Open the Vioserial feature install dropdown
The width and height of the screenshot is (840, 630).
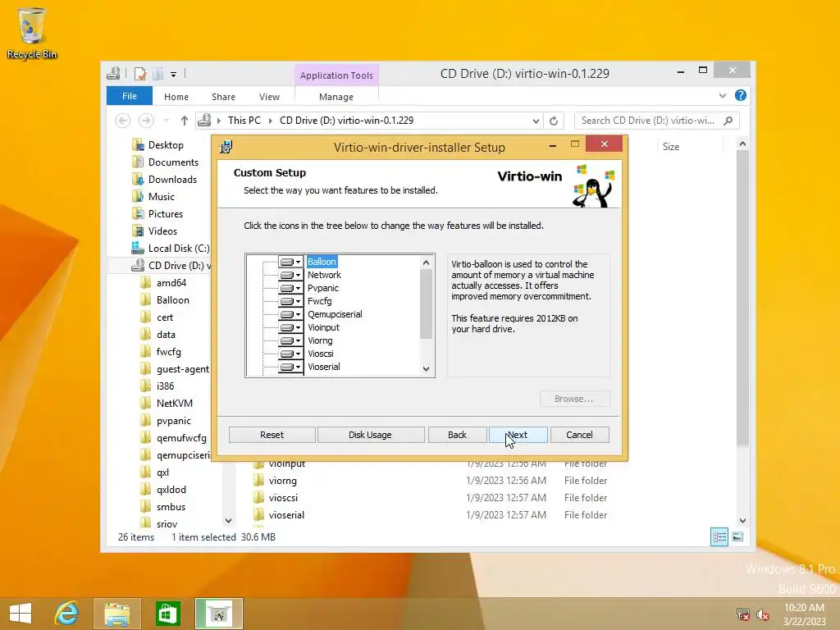click(291, 367)
